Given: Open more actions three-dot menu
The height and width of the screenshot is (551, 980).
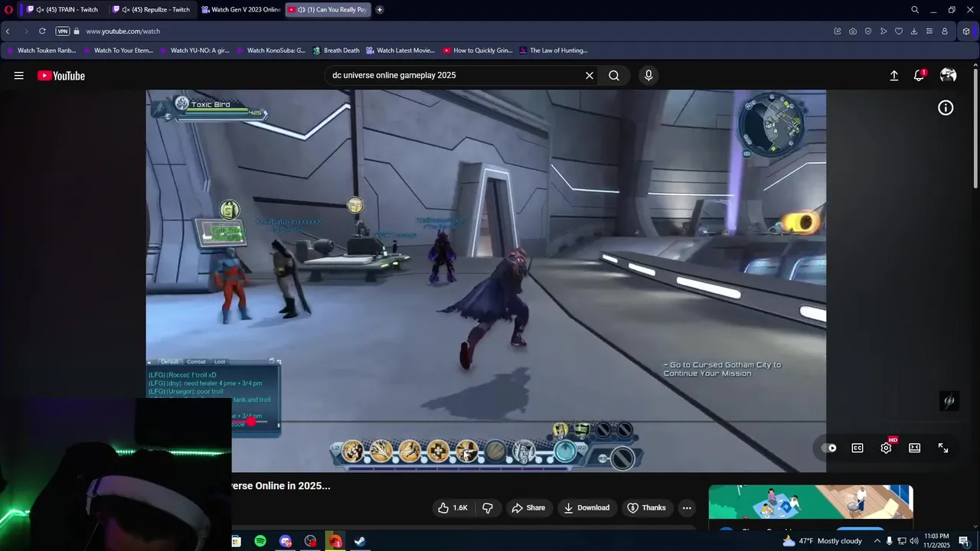Looking at the screenshot, I should pyautogui.click(x=687, y=508).
